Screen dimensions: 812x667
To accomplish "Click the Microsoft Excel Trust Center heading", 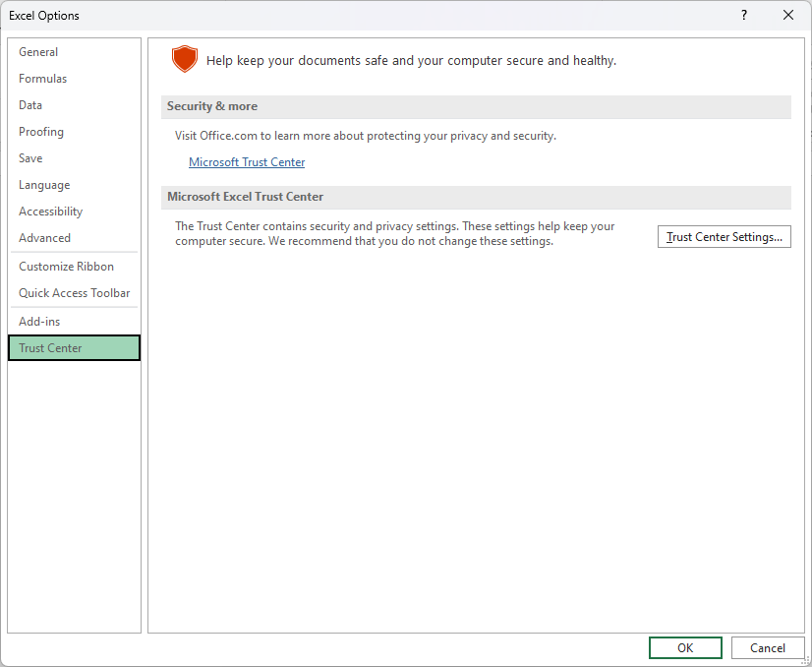I will pyautogui.click(x=245, y=197).
